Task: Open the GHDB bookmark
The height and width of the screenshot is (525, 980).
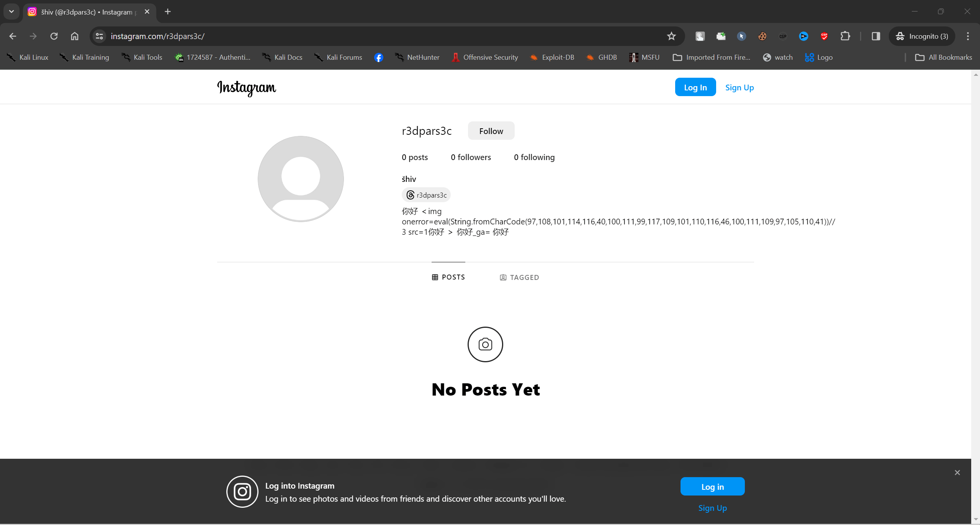Action: click(601, 57)
